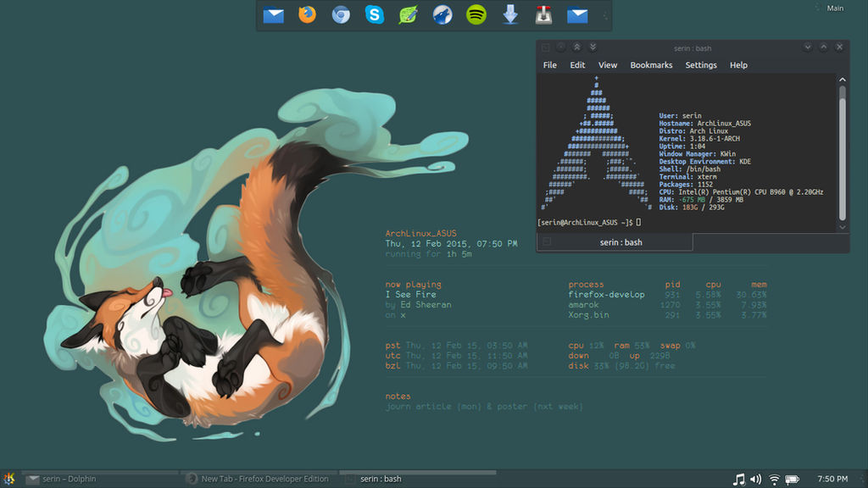Click the terminal window menu icon
This screenshot has height=488, width=868.
[546, 47]
